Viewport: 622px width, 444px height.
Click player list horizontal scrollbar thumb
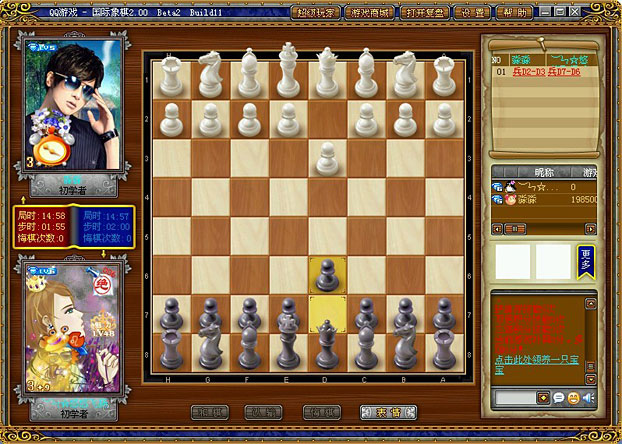point(515,229)
